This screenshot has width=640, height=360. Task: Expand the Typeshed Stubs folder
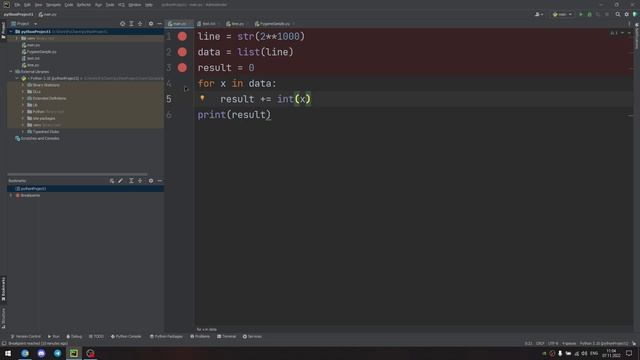click(x=23, y=132)
